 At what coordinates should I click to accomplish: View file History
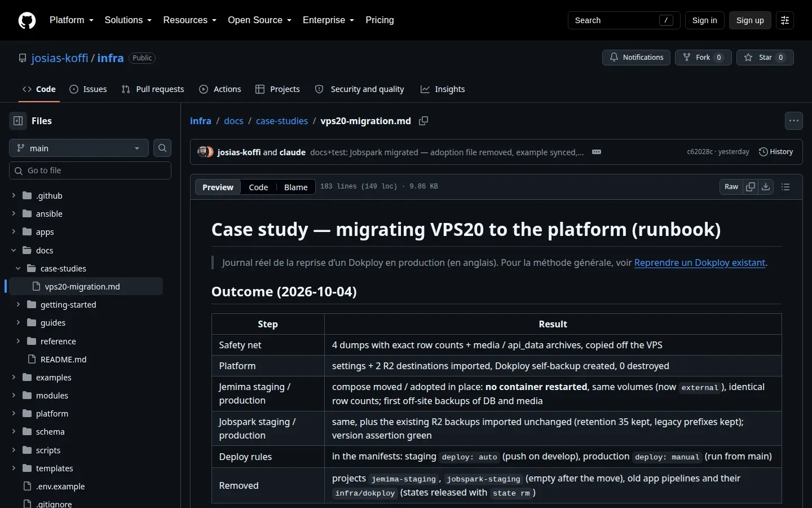776,152
